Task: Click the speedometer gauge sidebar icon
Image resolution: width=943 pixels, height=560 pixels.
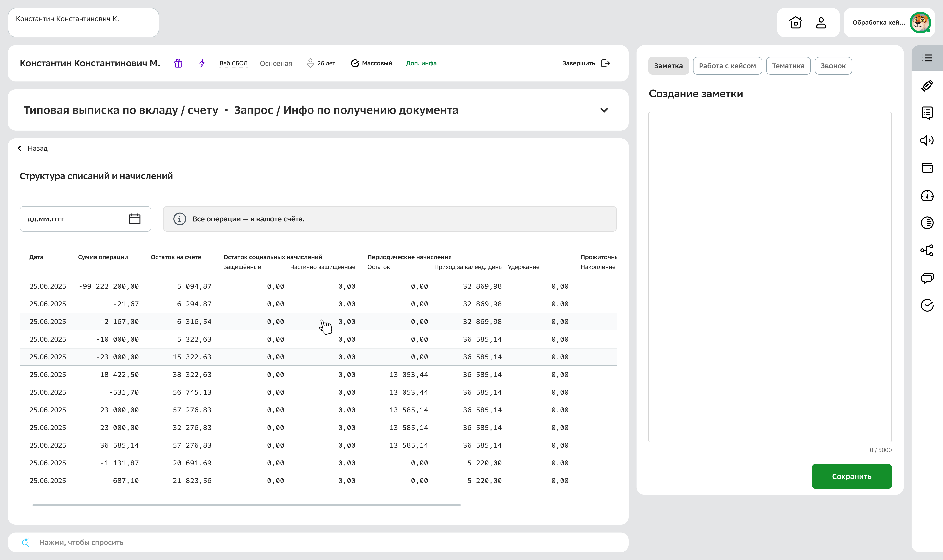Action: [927, 196]
